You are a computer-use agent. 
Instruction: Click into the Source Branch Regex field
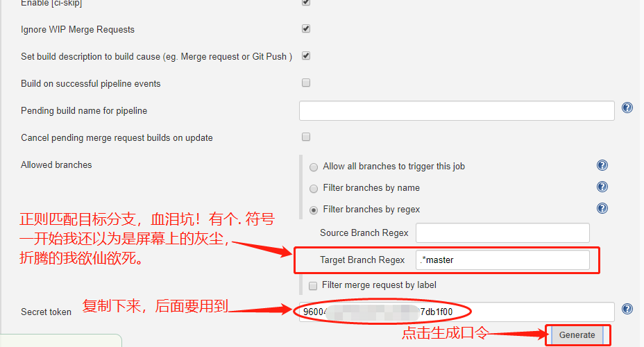point(502,233)
